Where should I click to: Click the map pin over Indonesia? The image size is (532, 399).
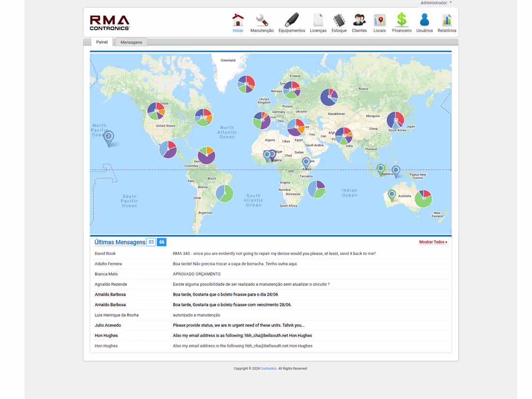point(381,169)
